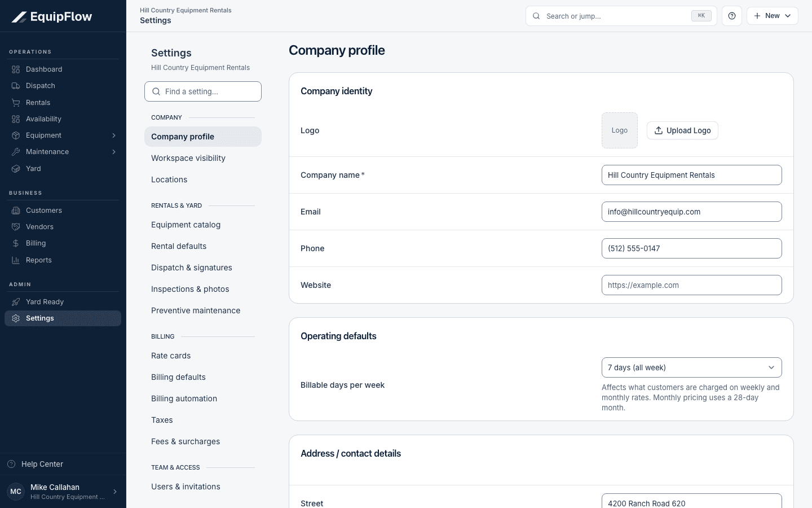Go to Equipment catalog settings
The width and height of the screenshot is (812, 508).
click(203, 225)
